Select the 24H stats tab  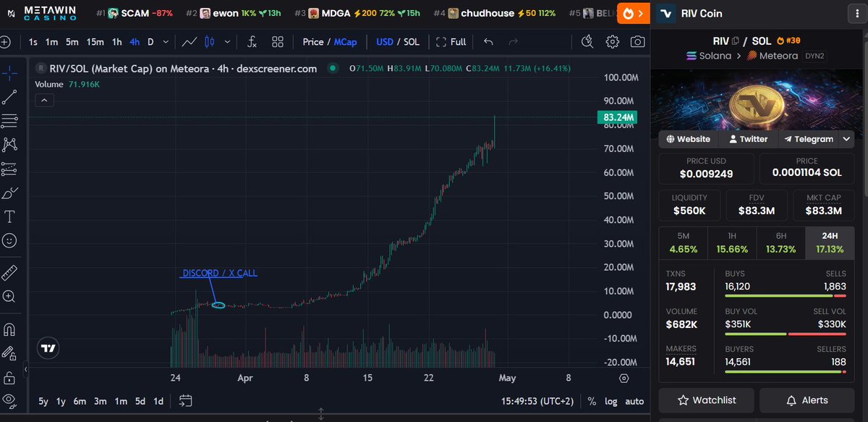[x=830, y=243]
